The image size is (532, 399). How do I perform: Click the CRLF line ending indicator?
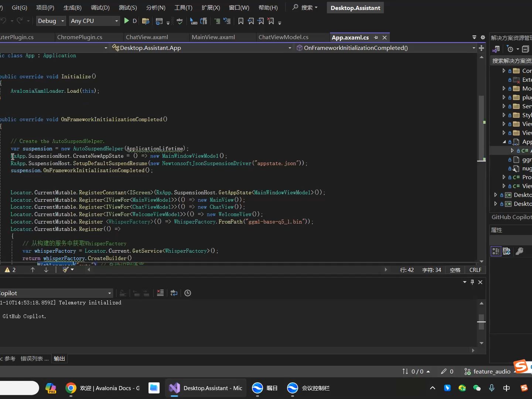tap(475, 270)
